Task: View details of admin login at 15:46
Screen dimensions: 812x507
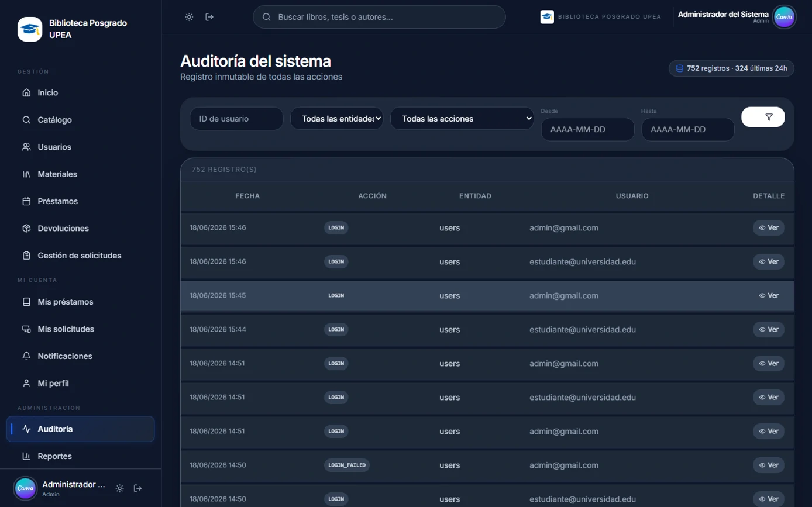Action: [x=769, y=228]
